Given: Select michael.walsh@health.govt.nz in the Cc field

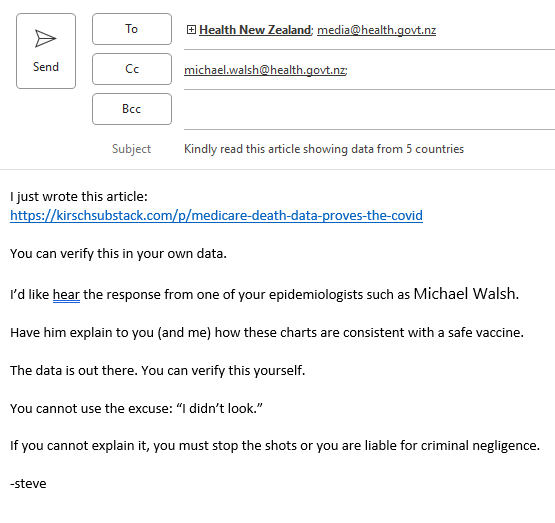Looking at the screenshot, I should point(265,70).
